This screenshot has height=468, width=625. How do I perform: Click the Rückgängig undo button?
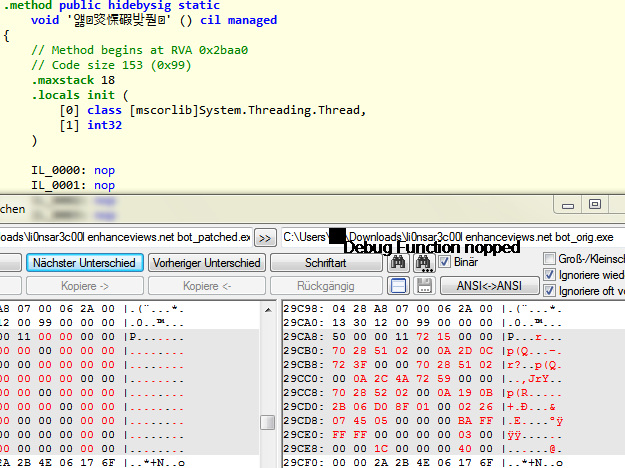(326, 286)
